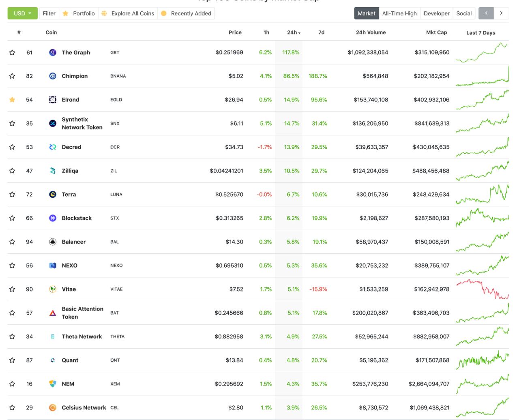Click The Graph 117.8% 24h value

pyautogui.click(x=291, y=52)
